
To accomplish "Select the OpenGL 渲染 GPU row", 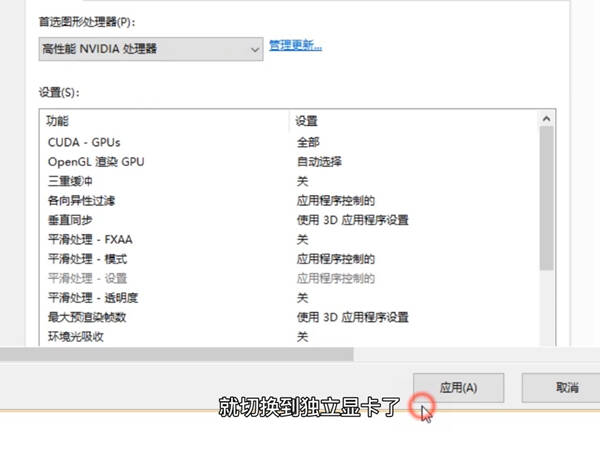I will pyautogui.click(x=289, y=162).
